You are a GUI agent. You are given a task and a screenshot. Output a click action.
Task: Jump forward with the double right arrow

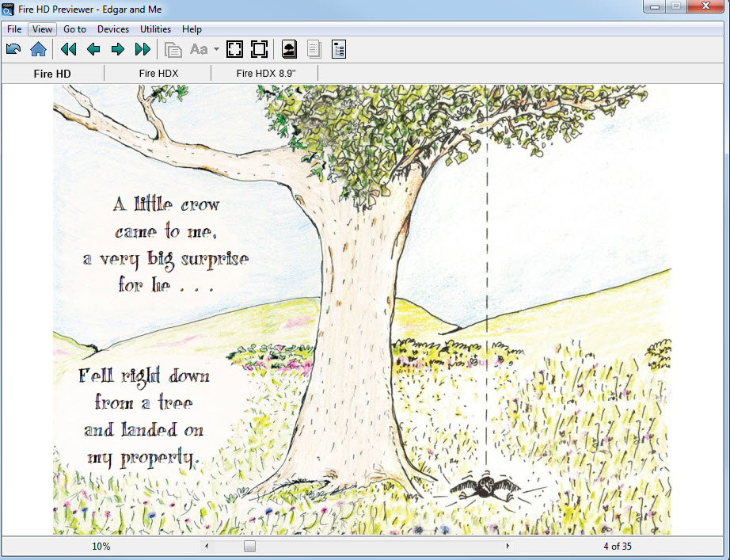(x=143, y=50)
